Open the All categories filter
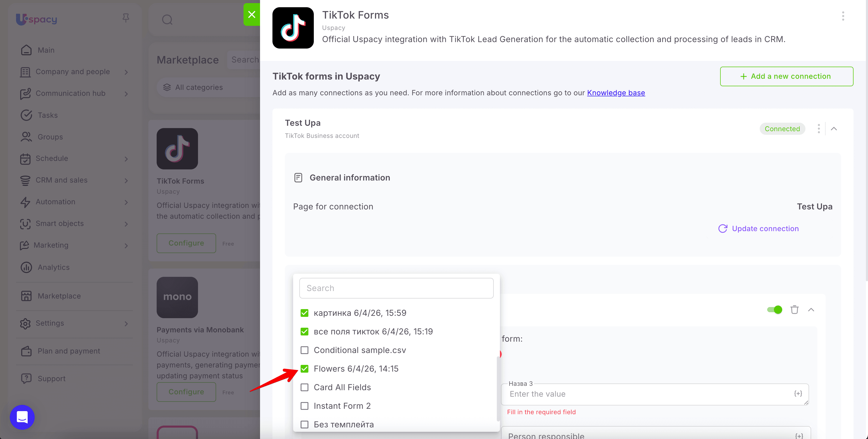Screen dimensions: 868x439 (208, 88)
